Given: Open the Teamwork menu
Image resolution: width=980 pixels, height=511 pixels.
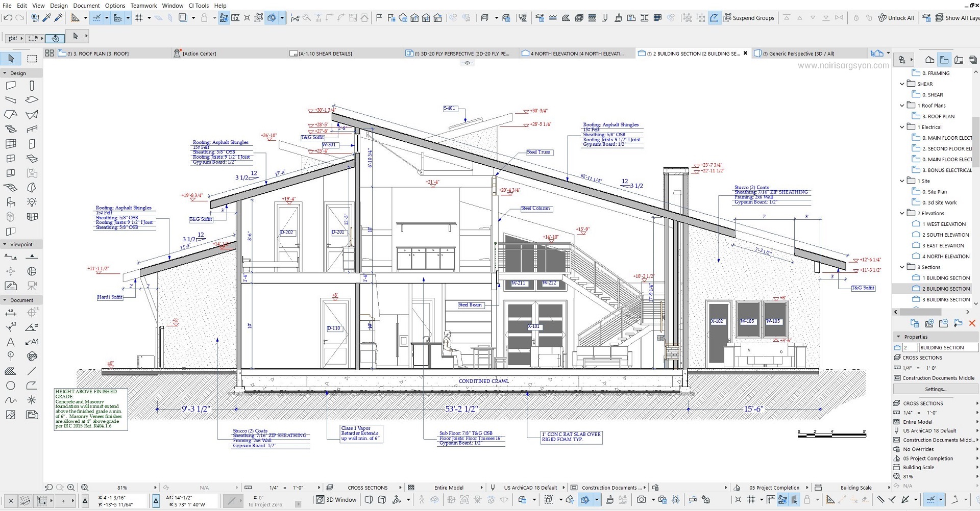Looking at the screenshot, I should (x=143, y=6).
